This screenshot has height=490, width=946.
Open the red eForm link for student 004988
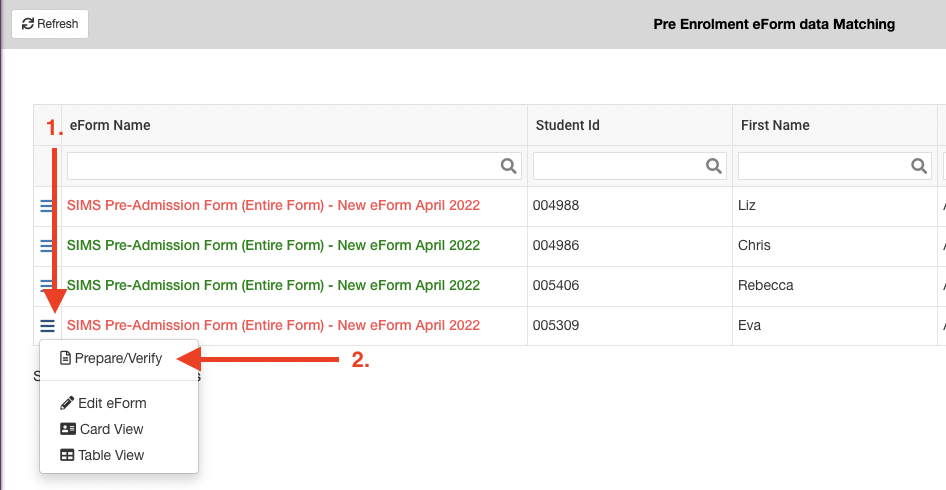[x=273, y=206]
